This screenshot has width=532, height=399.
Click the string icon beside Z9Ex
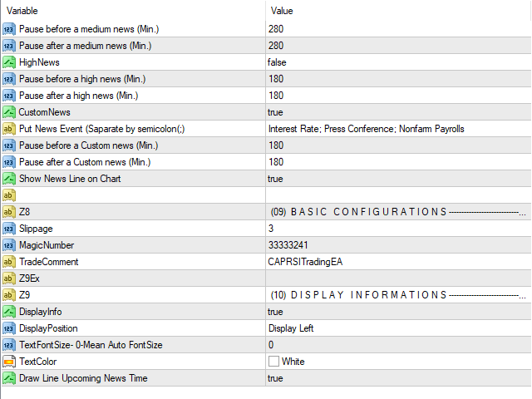click(9, 278)
